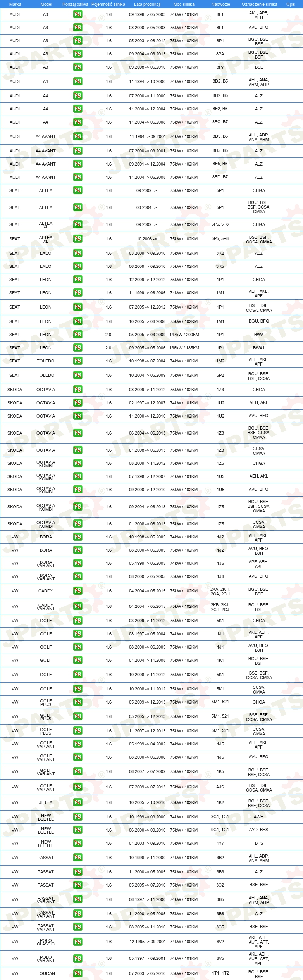This screenshot has height=980, width=303.
Task: Click the fuel icon in the VW JETTA row
Action: (x=77, y=802)
